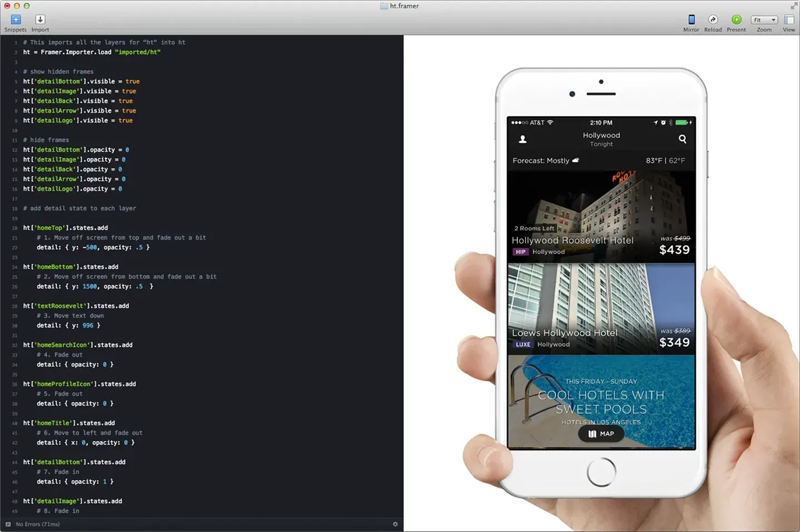Viewport: 800px width, 532px height.
Task: Click the detailBottom visible = true line
Action: point(81,81)
